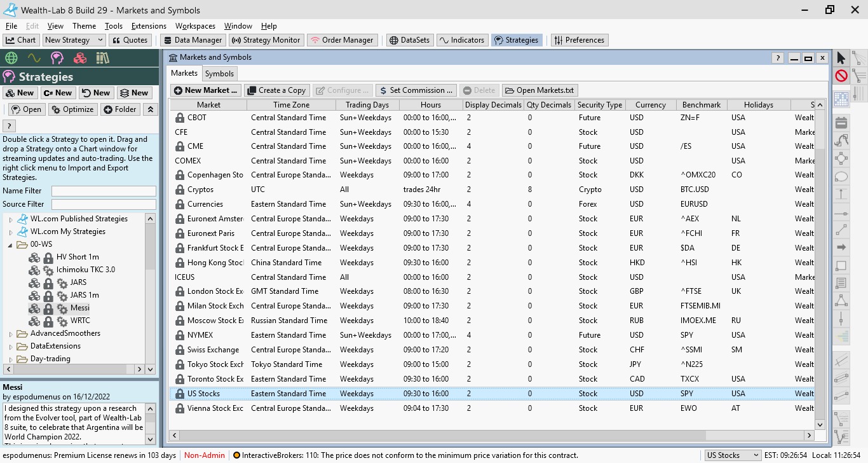The height and width of the screenshot is (463, 868).
Task: Expand the DataExtensions folder
Action: [x=11, y=346]
